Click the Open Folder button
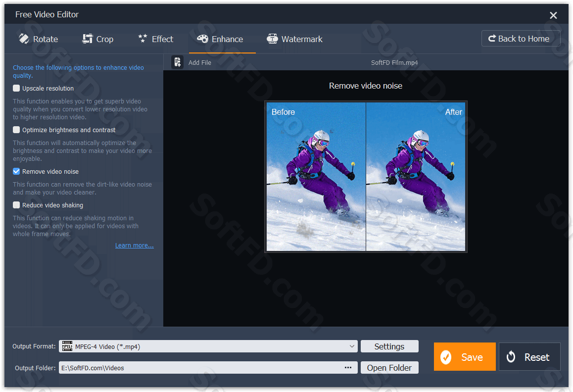This screenshot has width=573, height=392. (x=389, y=368)
